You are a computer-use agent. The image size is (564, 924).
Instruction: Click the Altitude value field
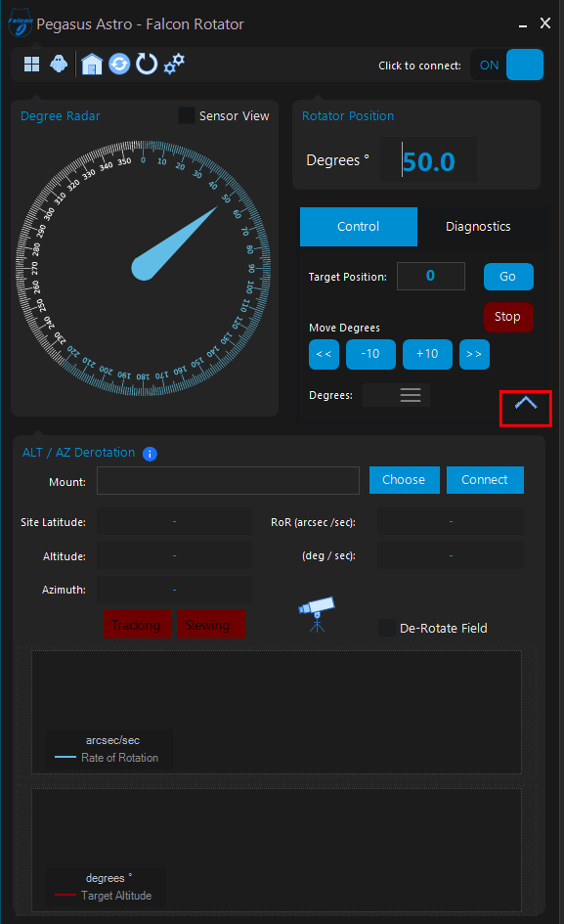[174, 555]
